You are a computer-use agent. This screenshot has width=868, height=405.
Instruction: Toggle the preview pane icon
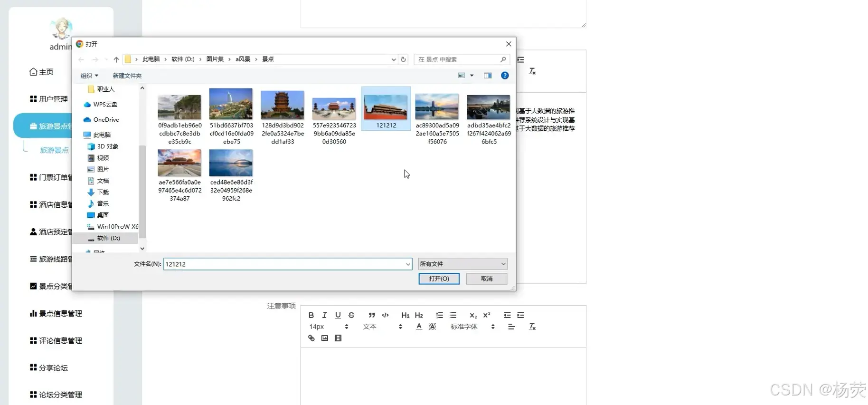488,76
